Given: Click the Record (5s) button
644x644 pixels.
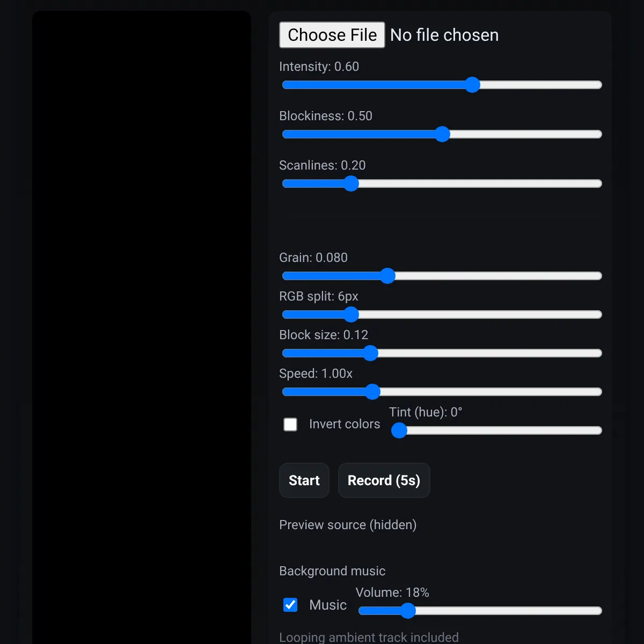Looking at the screenshot, I should click(384, 480).
